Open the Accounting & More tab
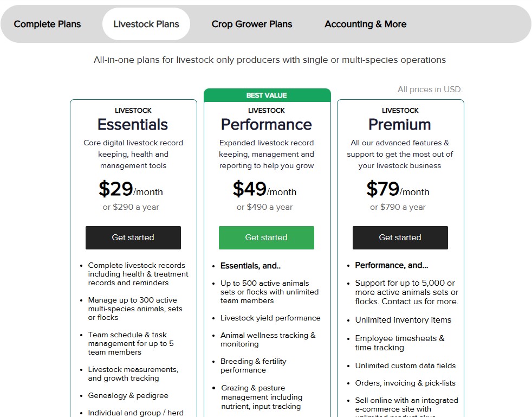The width and height of the screenshot is (532, 417). click(365, 24)
